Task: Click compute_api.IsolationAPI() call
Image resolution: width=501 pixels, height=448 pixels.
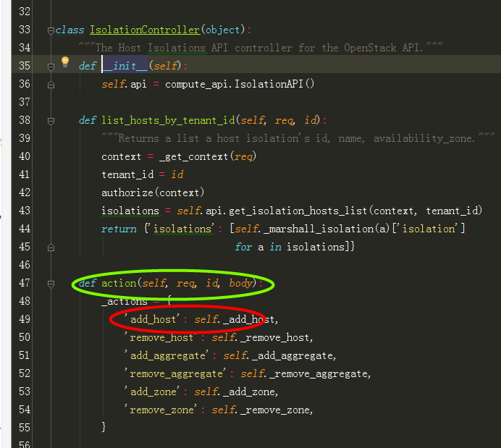Action: tap(240, 84)
